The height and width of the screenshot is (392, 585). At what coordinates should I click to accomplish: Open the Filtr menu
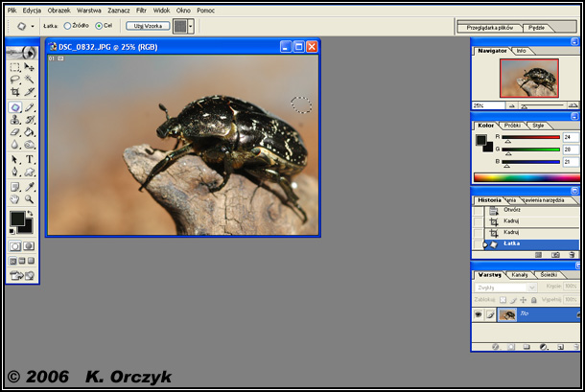[x=141, y=10]
